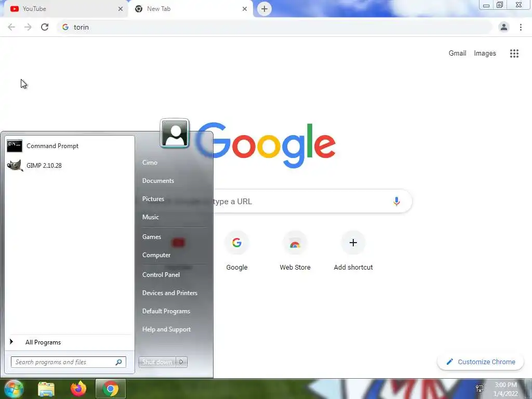This screenshot has height=399, width=532.
Task: Open the Chrome profile avatar icon
Action: (x=504, y=27)
